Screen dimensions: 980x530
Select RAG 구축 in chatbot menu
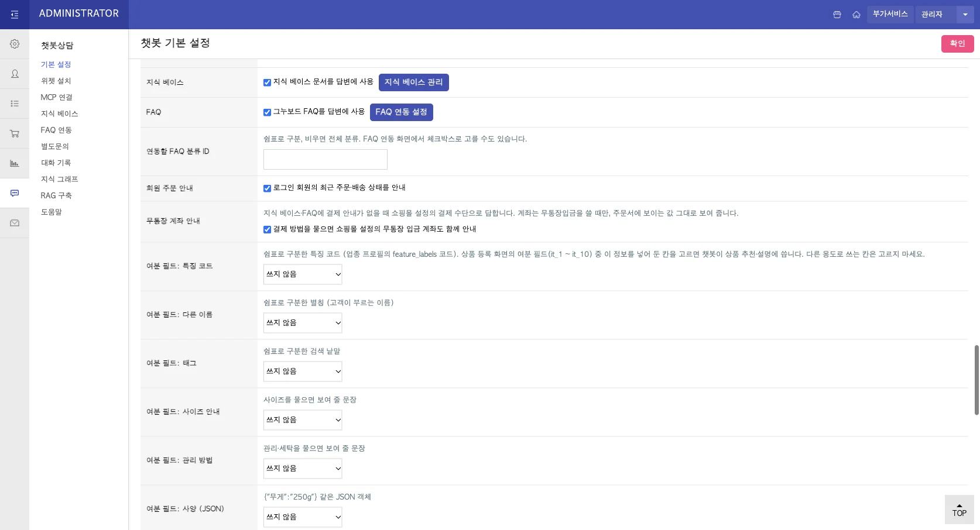pyautogui.click(x=56, y=195)
